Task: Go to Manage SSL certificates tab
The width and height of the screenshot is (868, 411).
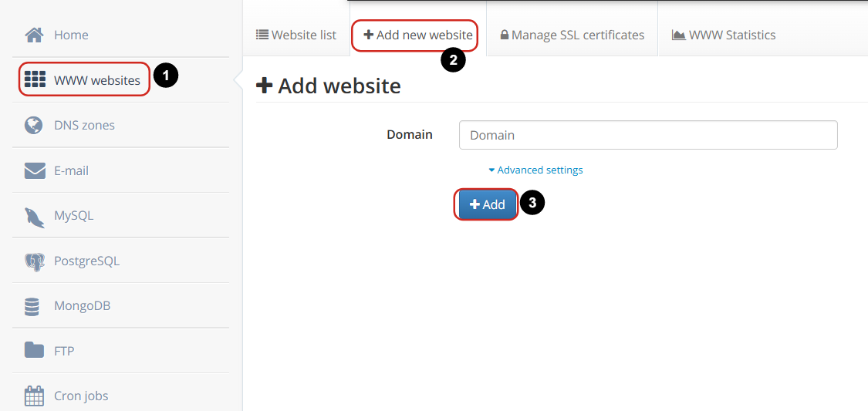Action: pos(572,35)
